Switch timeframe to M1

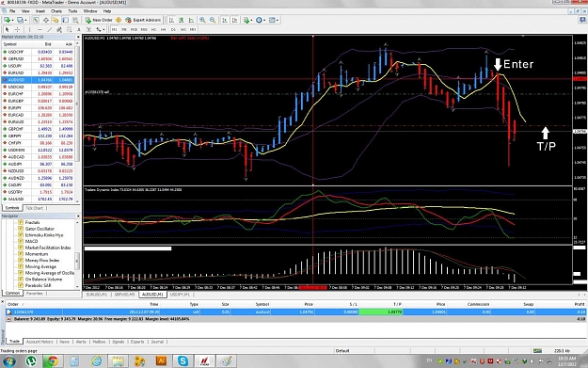115,29
